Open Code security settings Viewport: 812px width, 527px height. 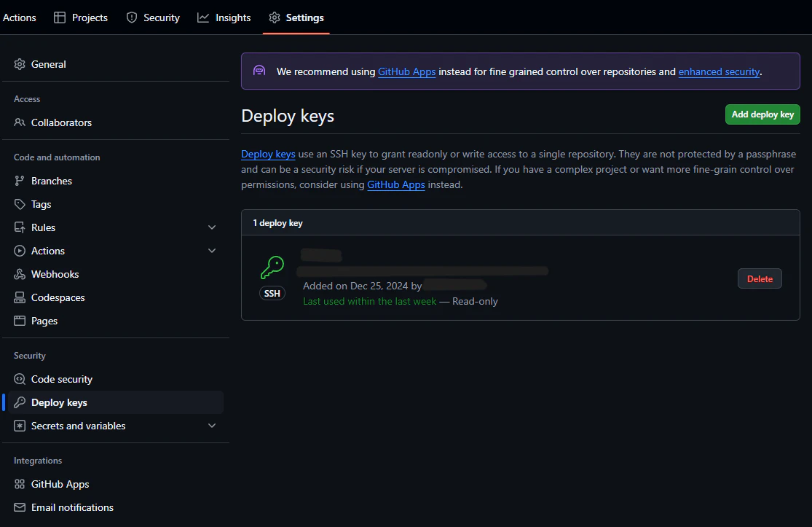click(x=116, y=379)
